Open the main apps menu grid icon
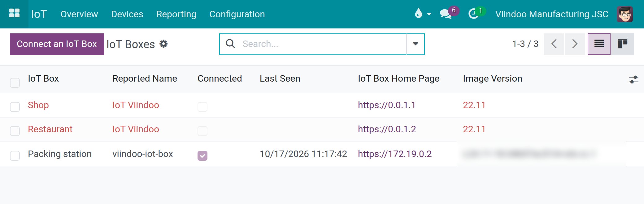 (14, 13)
